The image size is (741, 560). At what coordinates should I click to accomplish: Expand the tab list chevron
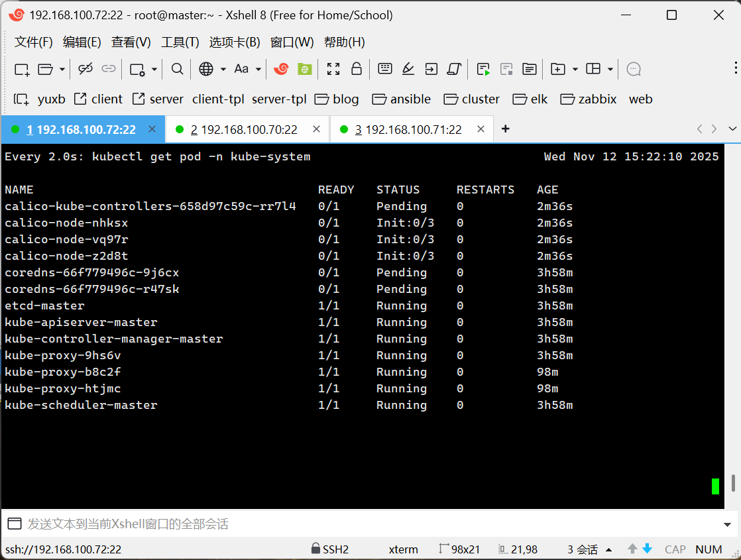732,129
